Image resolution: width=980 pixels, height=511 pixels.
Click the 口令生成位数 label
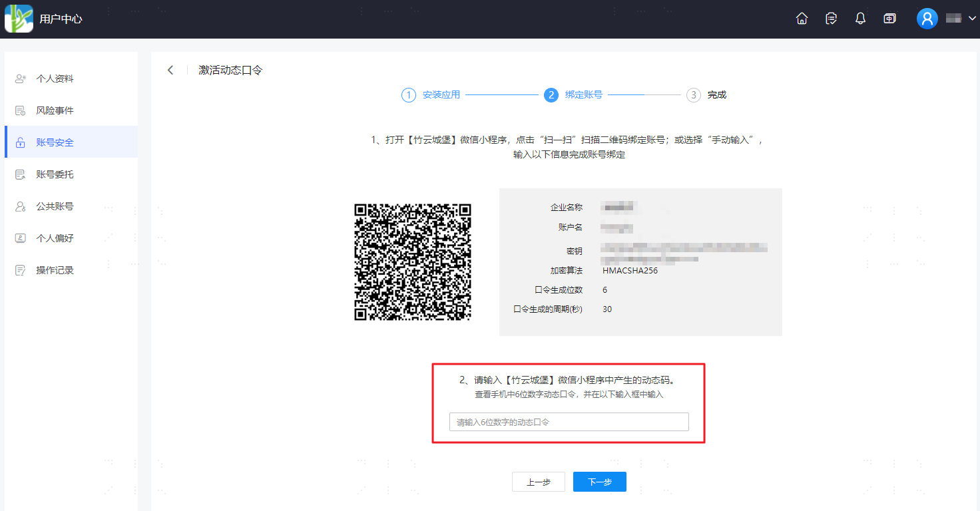click(559, 290)
